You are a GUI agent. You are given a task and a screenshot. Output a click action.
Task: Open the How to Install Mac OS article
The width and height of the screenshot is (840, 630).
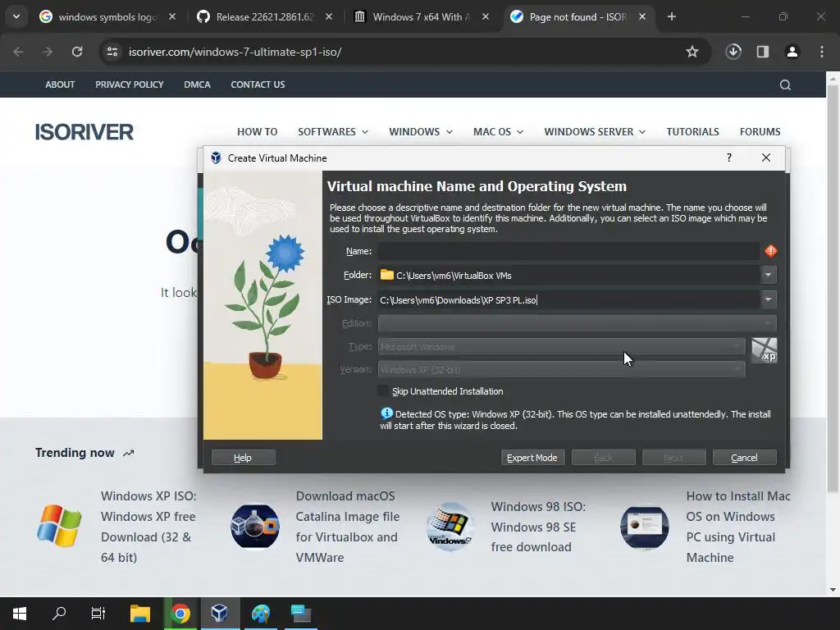point(738,527)
